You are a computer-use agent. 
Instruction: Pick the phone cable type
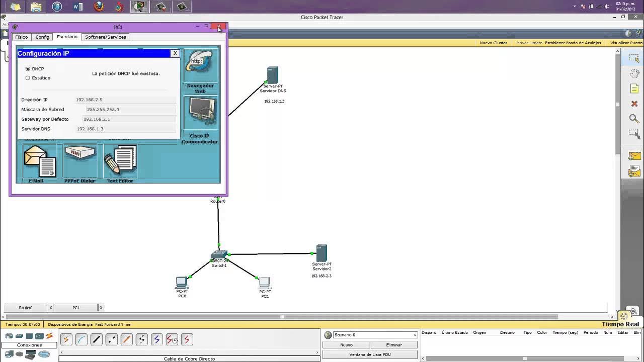click(x=141, y=340)
